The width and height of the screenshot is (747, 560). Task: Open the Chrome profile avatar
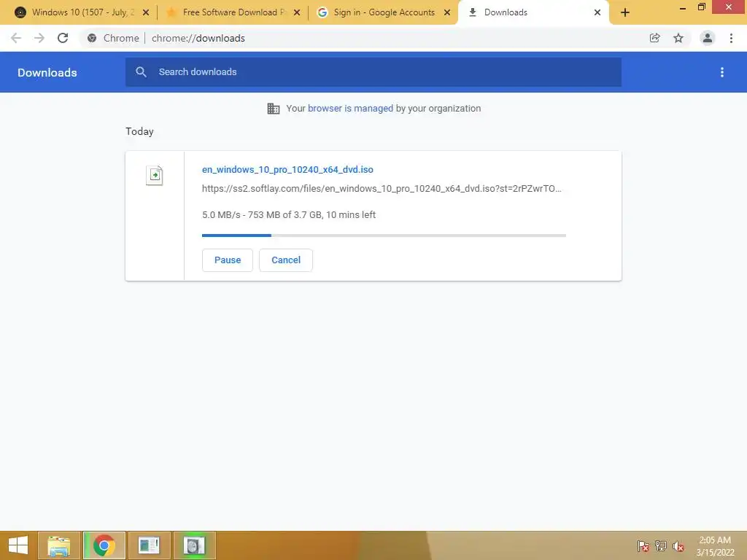pos(708,38)
